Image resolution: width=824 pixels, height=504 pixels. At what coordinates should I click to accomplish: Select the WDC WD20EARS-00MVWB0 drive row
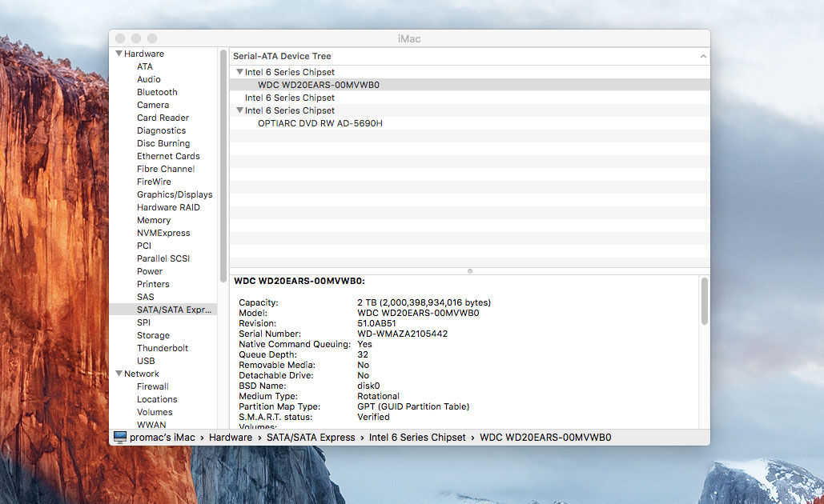318,85
